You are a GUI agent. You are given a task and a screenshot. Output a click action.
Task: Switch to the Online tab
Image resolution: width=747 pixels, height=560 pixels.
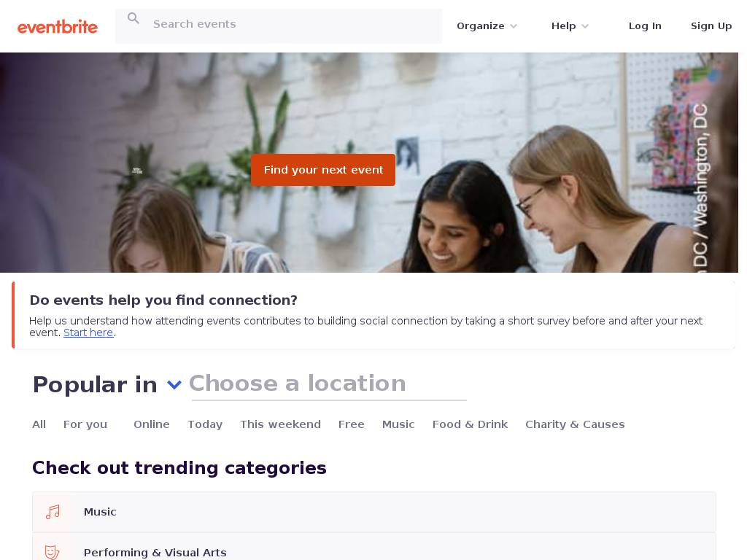click(x=152, y=424)
